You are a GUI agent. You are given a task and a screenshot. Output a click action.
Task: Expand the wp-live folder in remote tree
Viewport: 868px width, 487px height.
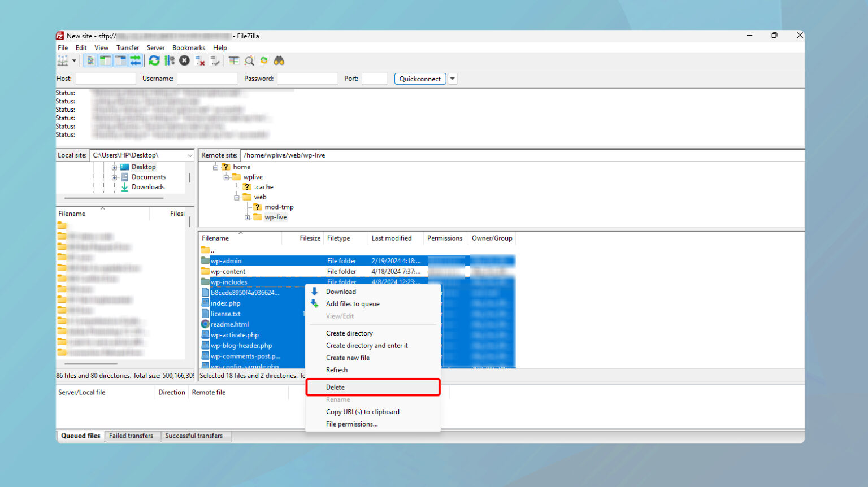(x=247, y=218)
